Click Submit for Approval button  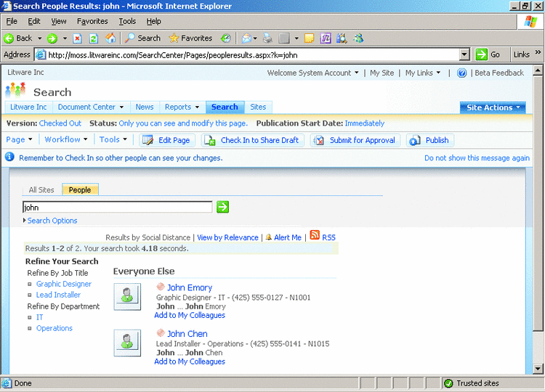click(355, 140)
